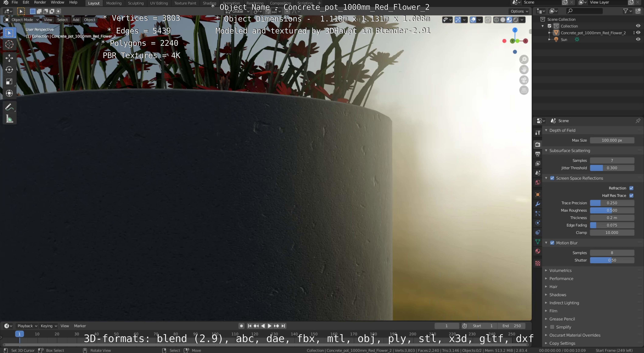Screen dimensions: 644x353
Task: Click the pan view hand icon
Action: 524,70
